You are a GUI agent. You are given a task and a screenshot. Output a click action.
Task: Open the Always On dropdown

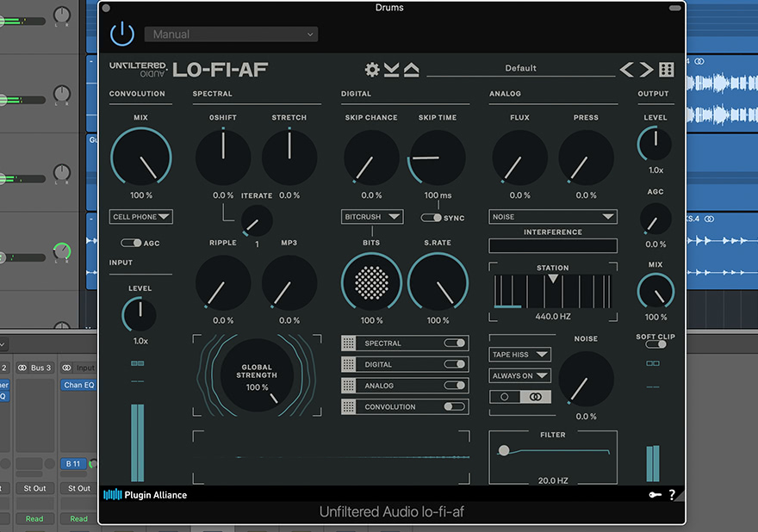tap(519, 375)
